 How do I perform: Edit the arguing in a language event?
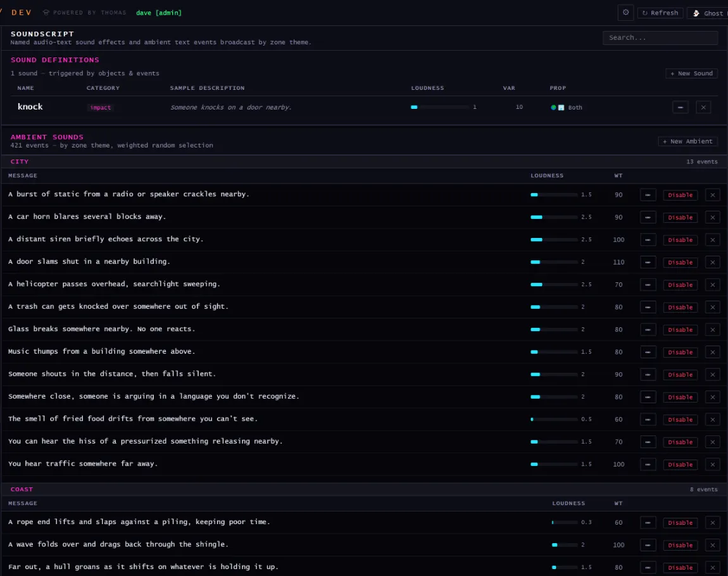click(648, 397)
